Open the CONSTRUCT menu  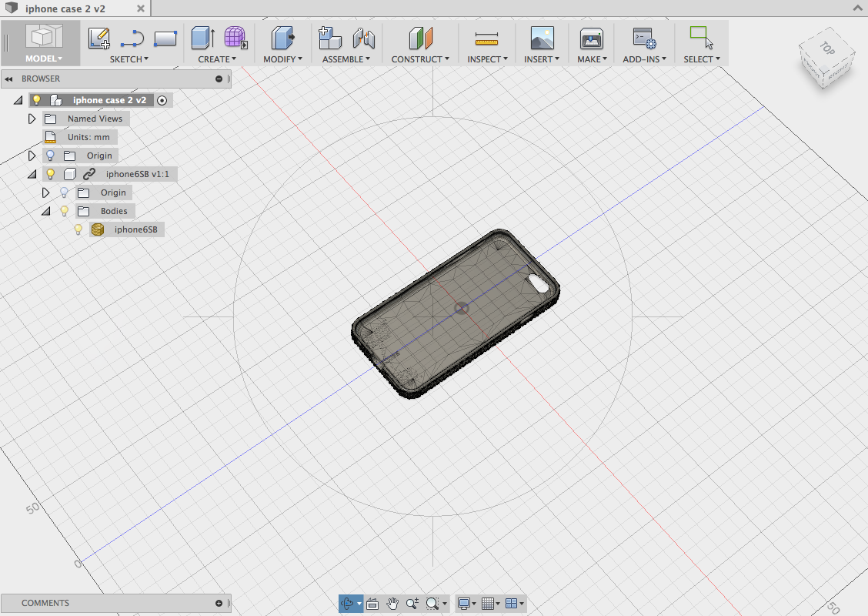pos(420,59)
